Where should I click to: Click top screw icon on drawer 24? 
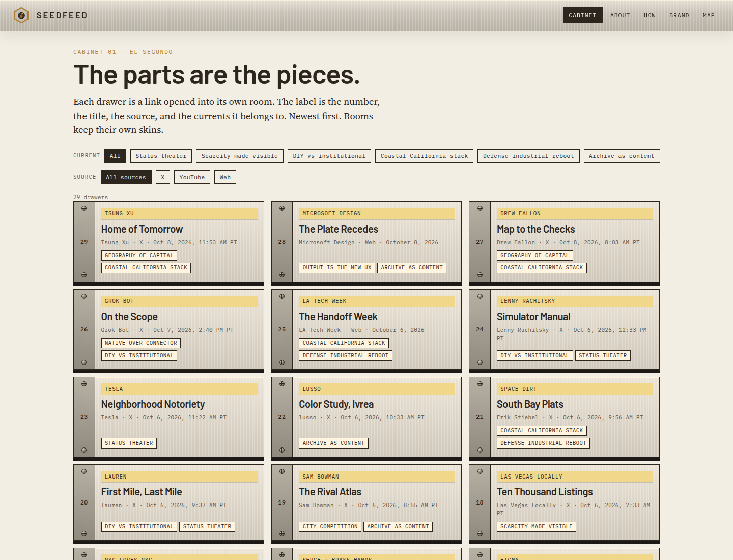point(480,296)
